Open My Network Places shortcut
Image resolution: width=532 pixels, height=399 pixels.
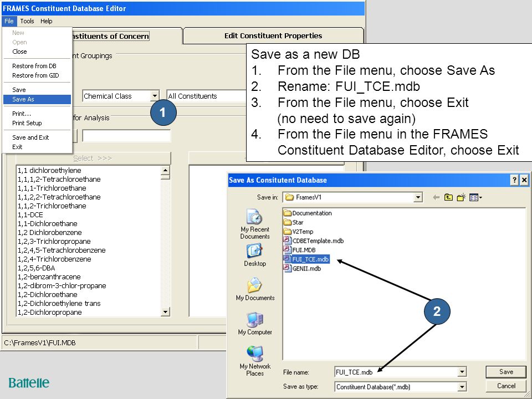[255, 361]
